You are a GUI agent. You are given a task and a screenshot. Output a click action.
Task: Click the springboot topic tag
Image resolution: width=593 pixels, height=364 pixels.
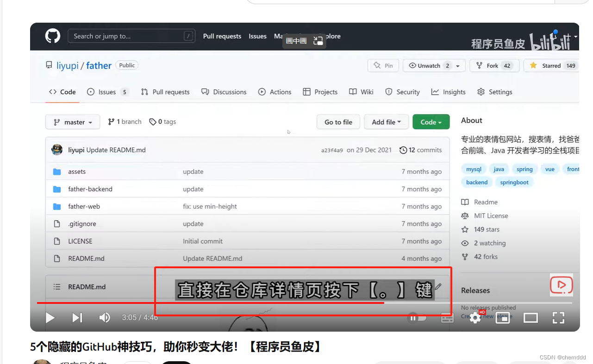(x=514, y=182)
